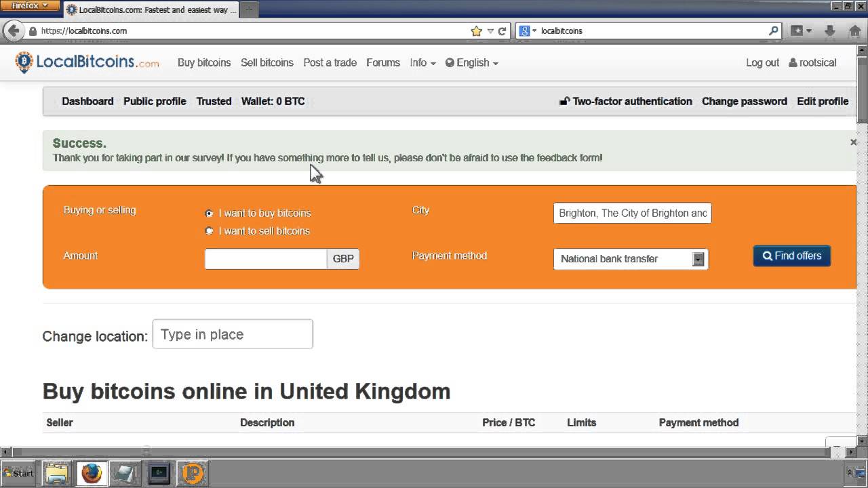The image size is (868, 488).
Task: Click the rootsical user profile link
Action: tap(812, 62)
